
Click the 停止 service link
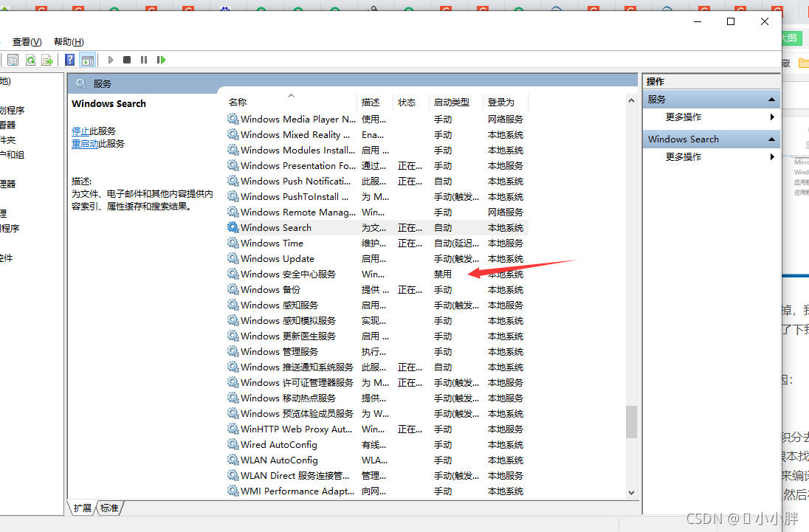(x=80, y=131)
